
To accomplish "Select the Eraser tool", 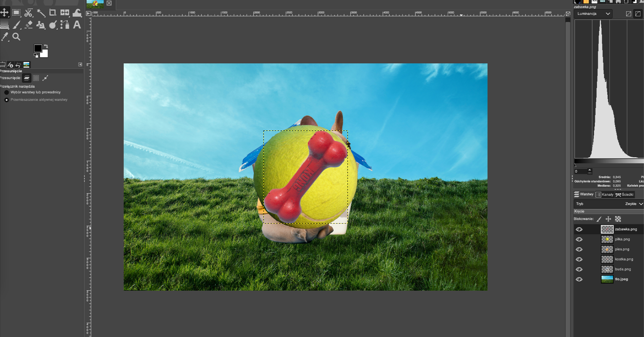I will [29, 25].
